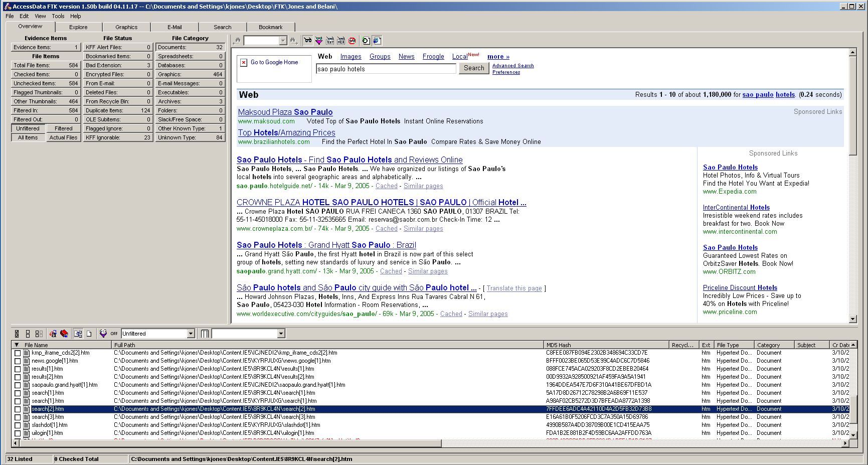The width and height of the screenshot is (868, 465).
Task: Click the Internet Explorer viewer icon
Action: click(377, 41)
